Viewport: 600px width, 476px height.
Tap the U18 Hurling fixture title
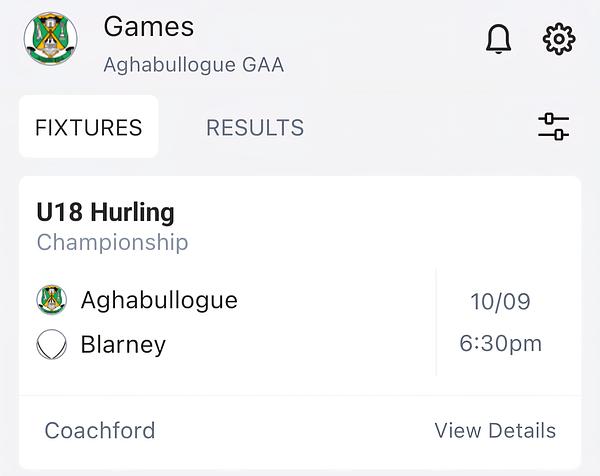click(x=106, y=212)
